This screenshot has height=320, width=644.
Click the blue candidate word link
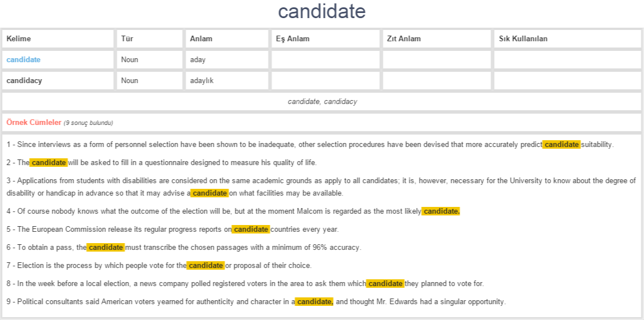[23, 59]
